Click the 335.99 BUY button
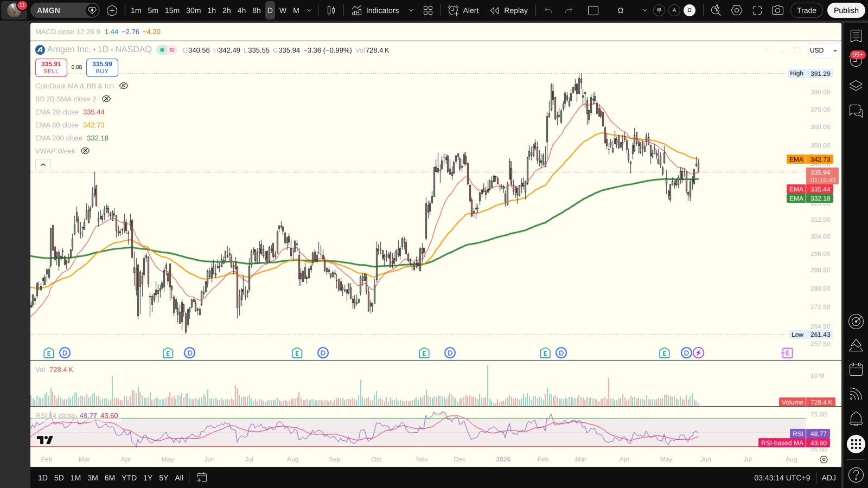Viewport: 868px width, 488px height. [x=102, y=67]
